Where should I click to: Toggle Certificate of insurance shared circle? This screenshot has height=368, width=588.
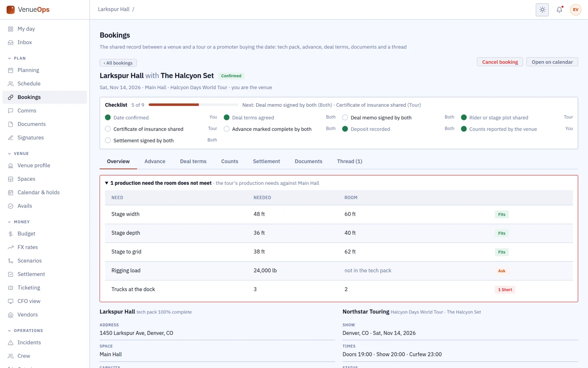(108, 129)
